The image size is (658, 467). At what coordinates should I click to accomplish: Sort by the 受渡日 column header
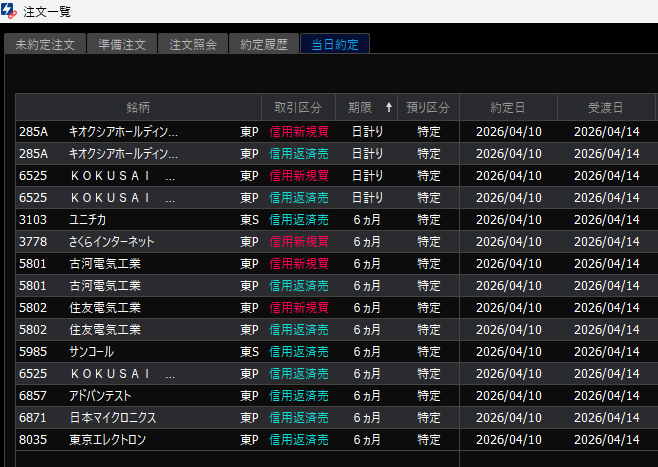tap(605, 108)
